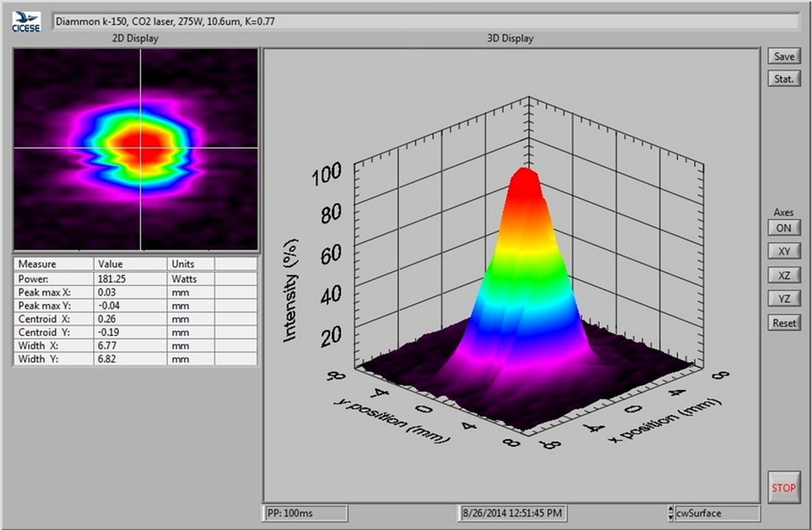This screenshot has height=530, width=812.
Task: Select the Power value cell 181.25
Action: (x=130, y=279)
